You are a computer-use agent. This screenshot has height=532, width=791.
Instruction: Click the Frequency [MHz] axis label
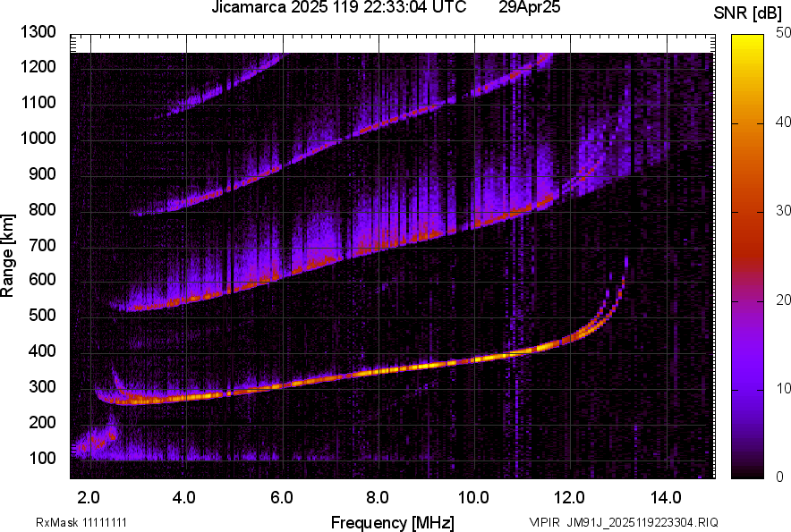tap(393, 523)
